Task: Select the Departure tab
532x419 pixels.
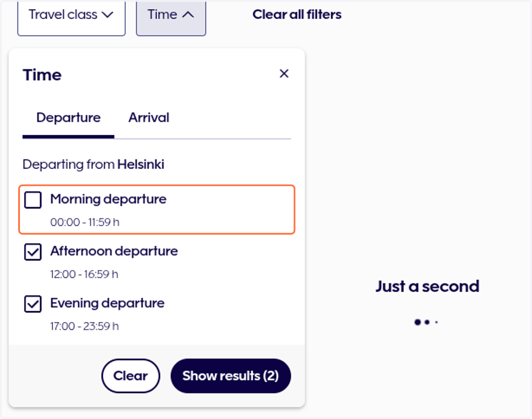Action: click(x=68, y=118)
